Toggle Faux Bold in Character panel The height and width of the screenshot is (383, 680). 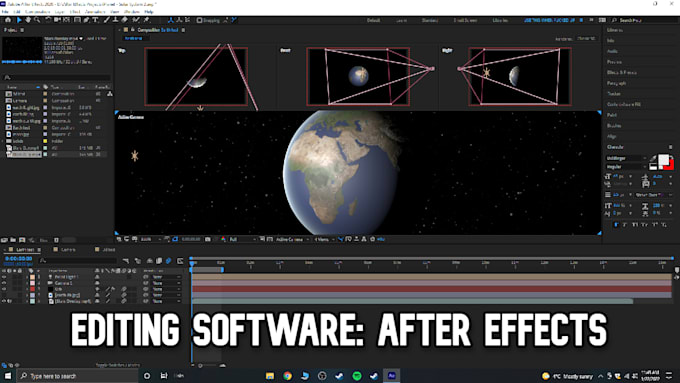pyautogui.click(x=616, y=225)
